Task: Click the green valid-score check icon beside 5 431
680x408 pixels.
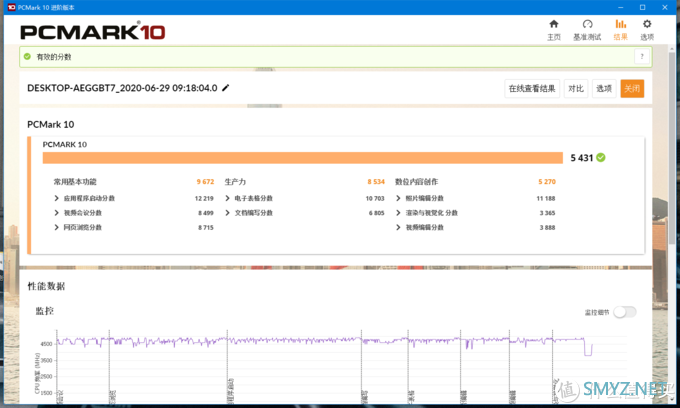Action: pyautogui.click(x=601, y=158)
